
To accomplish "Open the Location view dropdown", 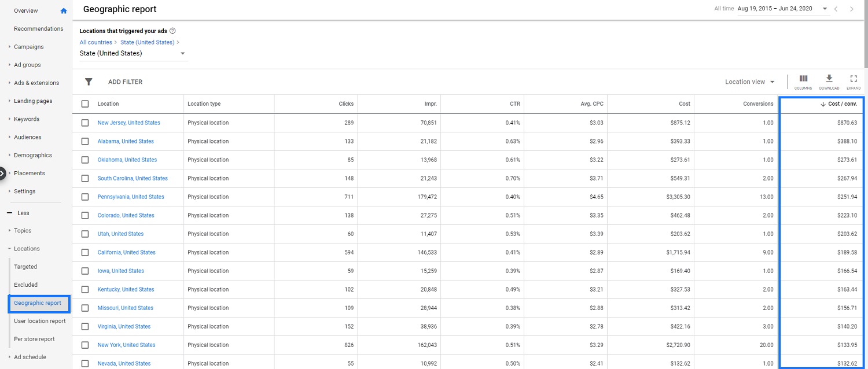I will pos(749,82).
